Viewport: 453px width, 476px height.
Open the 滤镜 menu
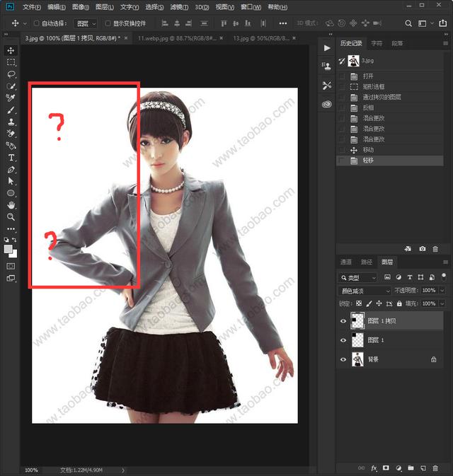(x=179, y=7)
